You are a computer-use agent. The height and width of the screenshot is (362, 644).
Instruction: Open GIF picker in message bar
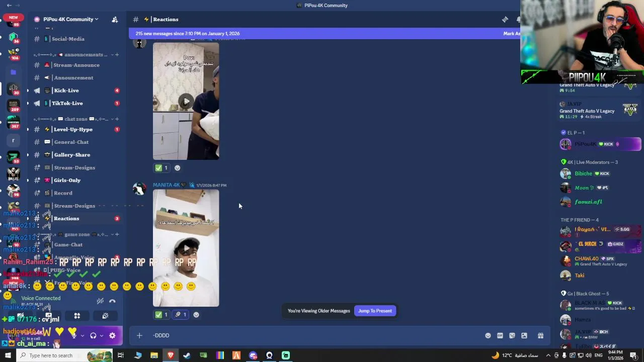click(x=500, y=336)
